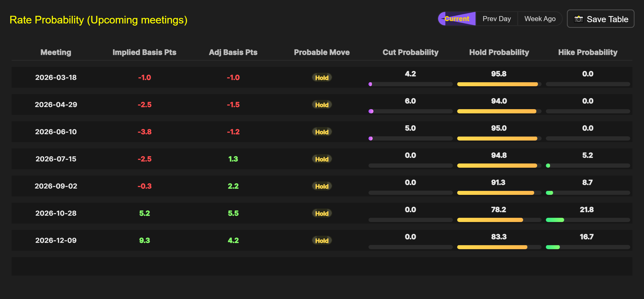Click hike probability bar showing 21.8

[x=555, y=220]
